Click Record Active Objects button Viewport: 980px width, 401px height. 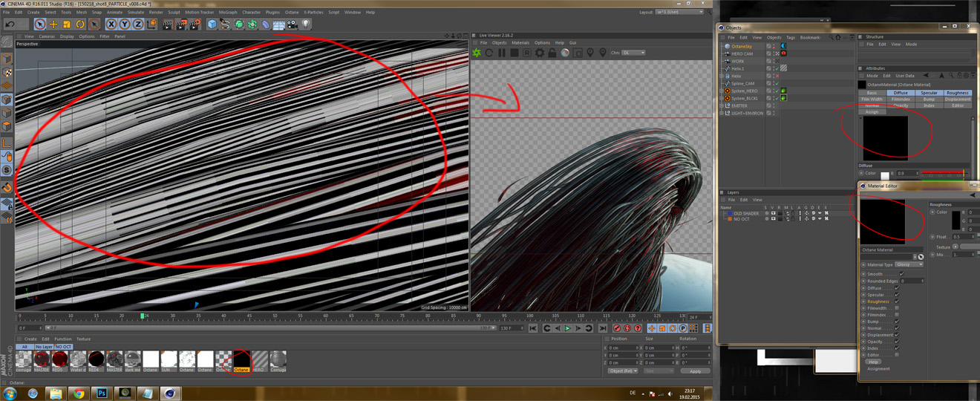(617, 328)
